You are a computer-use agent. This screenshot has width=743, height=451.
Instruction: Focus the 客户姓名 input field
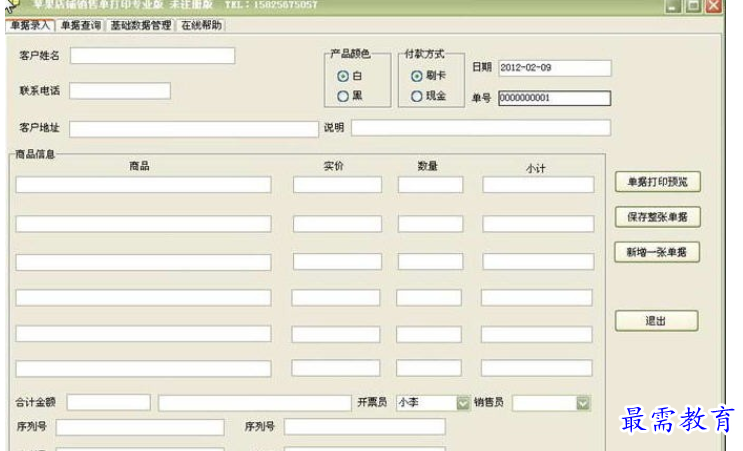[x=152, y=55]
